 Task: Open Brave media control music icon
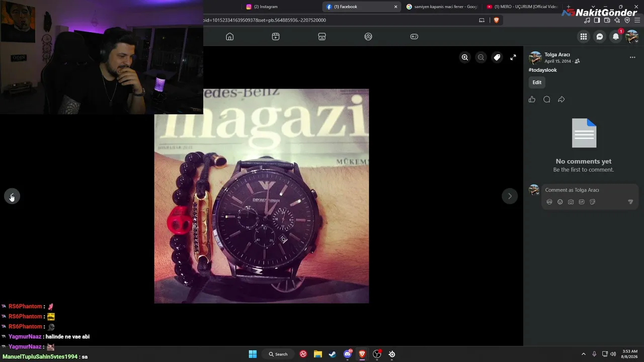click(587, 20)
